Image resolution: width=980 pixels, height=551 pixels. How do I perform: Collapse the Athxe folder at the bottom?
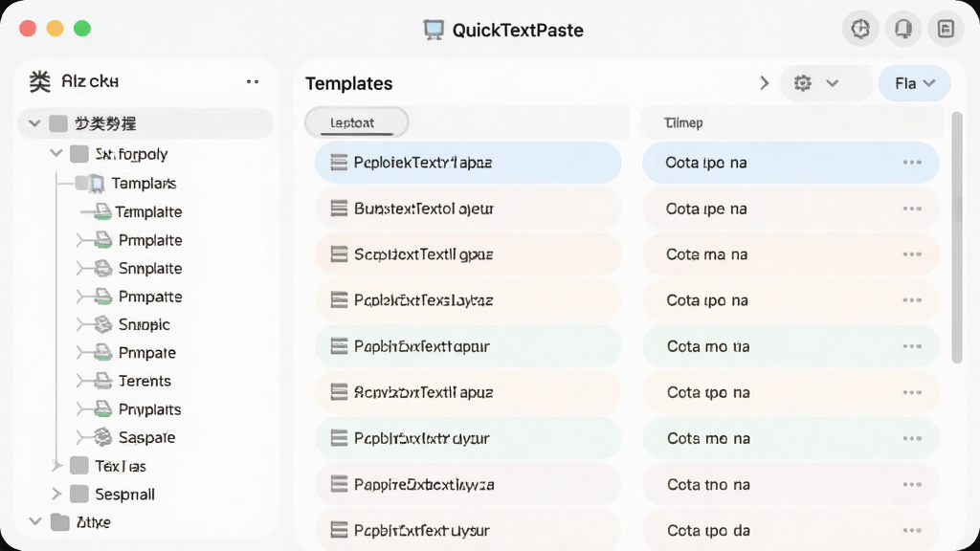(35, 521)
